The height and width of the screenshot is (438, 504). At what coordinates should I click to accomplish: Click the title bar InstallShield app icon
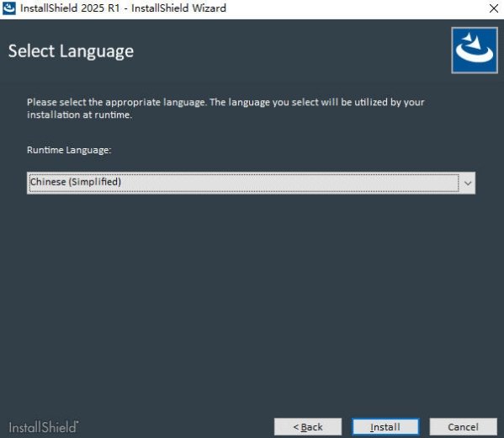[9, 8]
